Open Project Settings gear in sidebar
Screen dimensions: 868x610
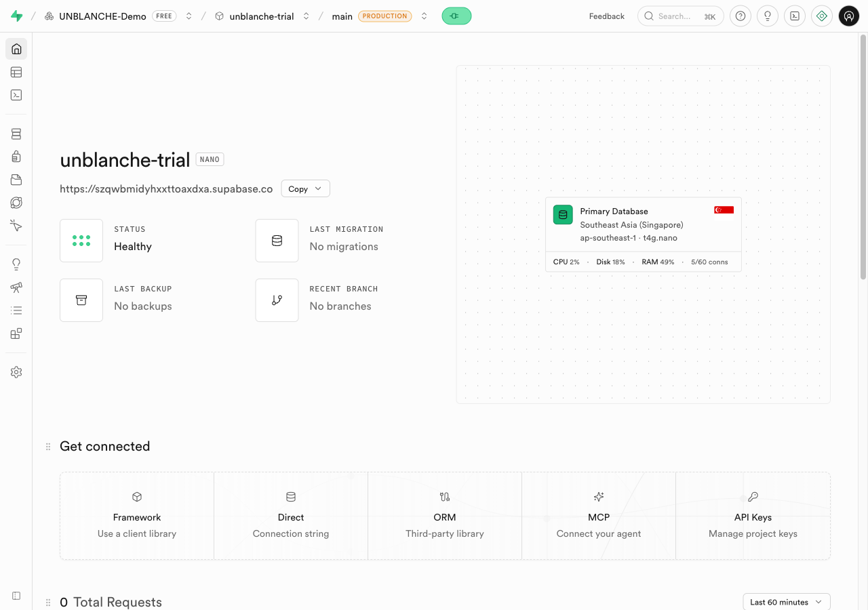coord(16,372)
